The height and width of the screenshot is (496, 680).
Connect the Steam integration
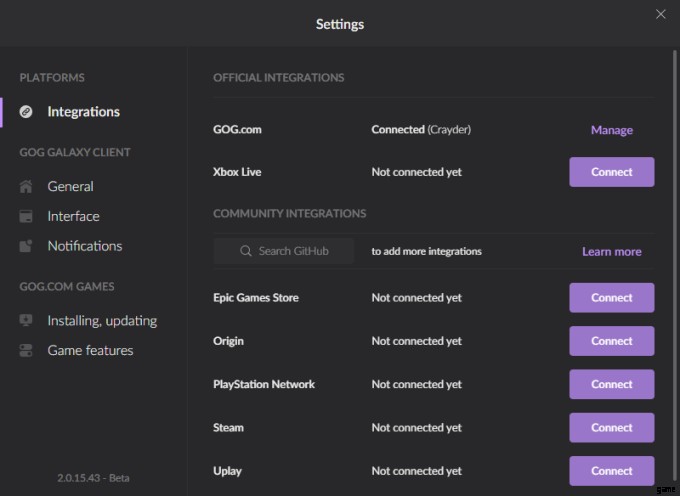[611, 428]
